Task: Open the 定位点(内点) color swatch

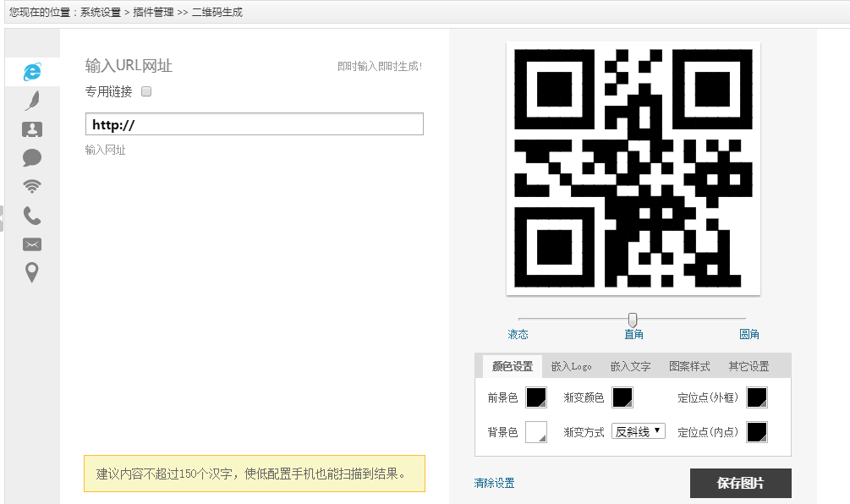Action: pyautogui.click(x=757, y=432)
